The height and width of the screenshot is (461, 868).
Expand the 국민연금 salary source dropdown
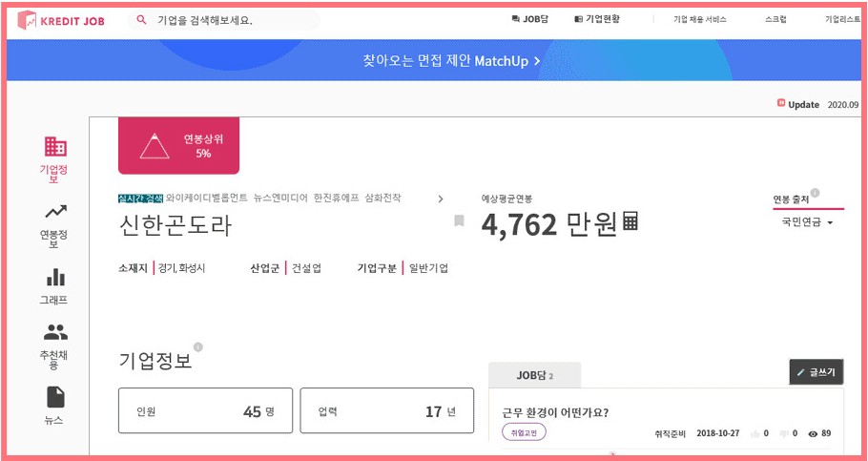[807, 223]
